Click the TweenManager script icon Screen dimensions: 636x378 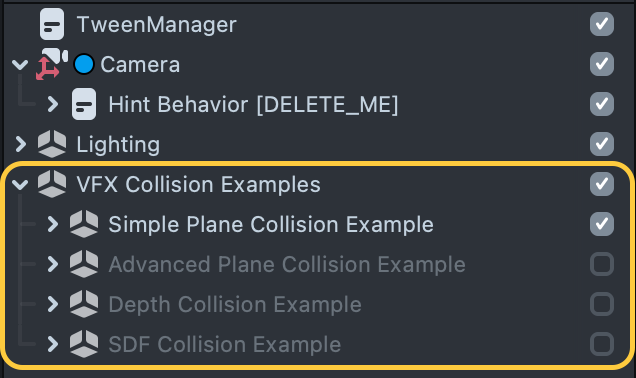(x=52, y=24)
